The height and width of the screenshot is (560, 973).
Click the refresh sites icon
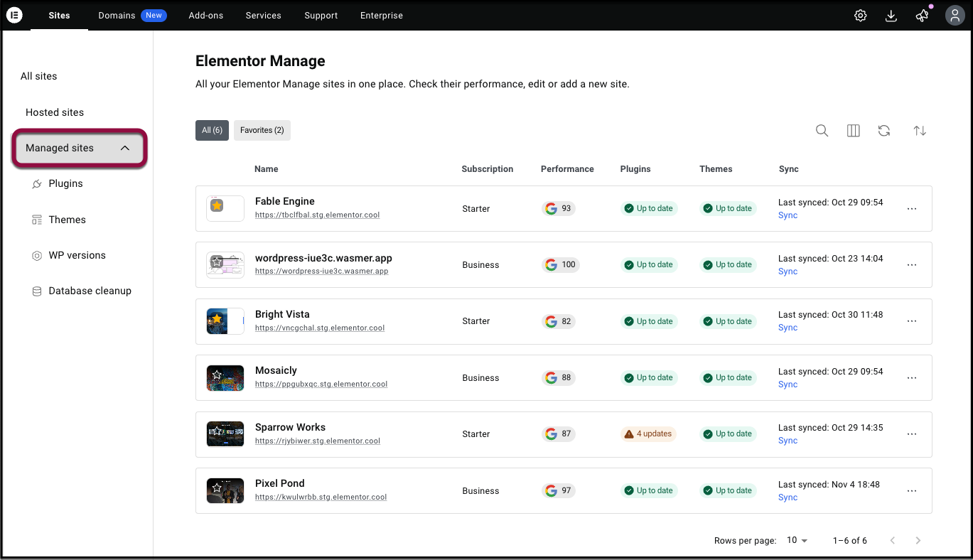pyautogui.click(x=884, y=130)
